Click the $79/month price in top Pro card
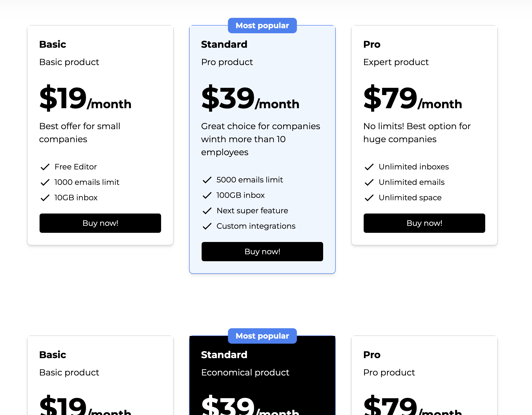 (412, 99)
